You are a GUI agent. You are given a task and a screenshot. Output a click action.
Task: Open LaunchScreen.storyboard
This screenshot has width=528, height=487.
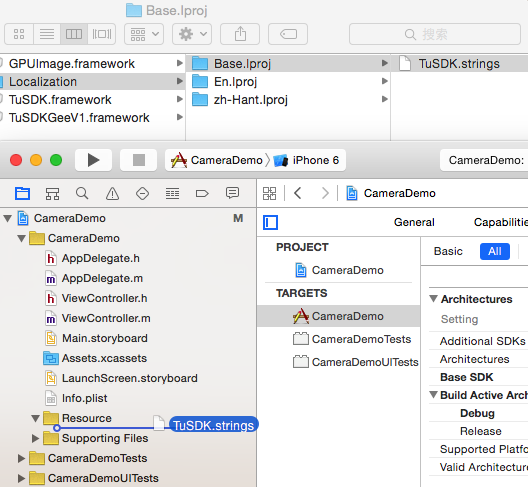121,378
